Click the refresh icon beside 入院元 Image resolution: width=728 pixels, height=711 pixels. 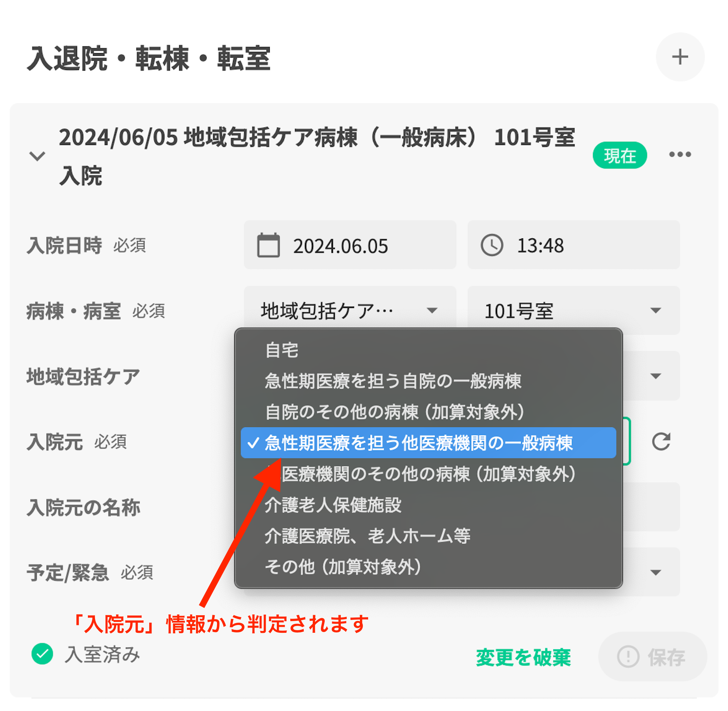coord(661,442)
